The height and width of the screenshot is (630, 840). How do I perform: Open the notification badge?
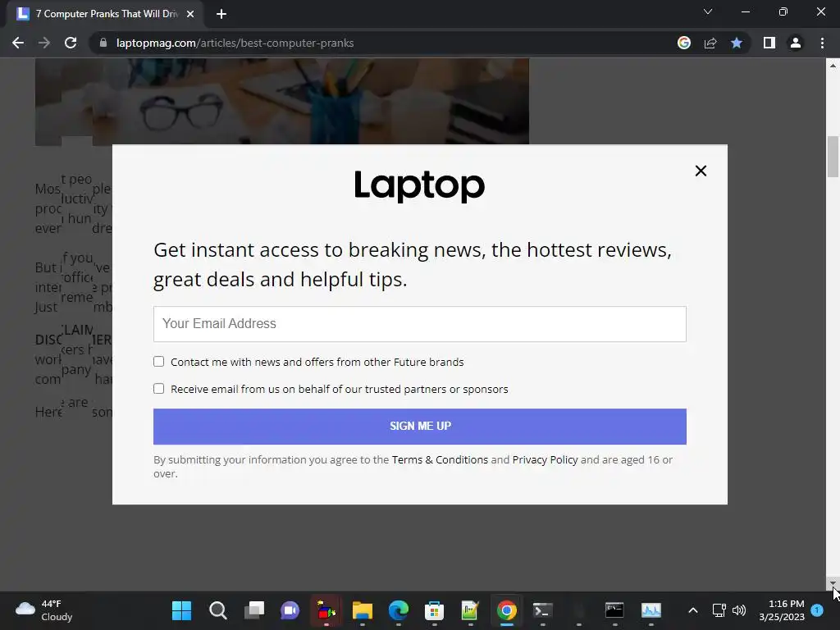click(x=817, y=609)
